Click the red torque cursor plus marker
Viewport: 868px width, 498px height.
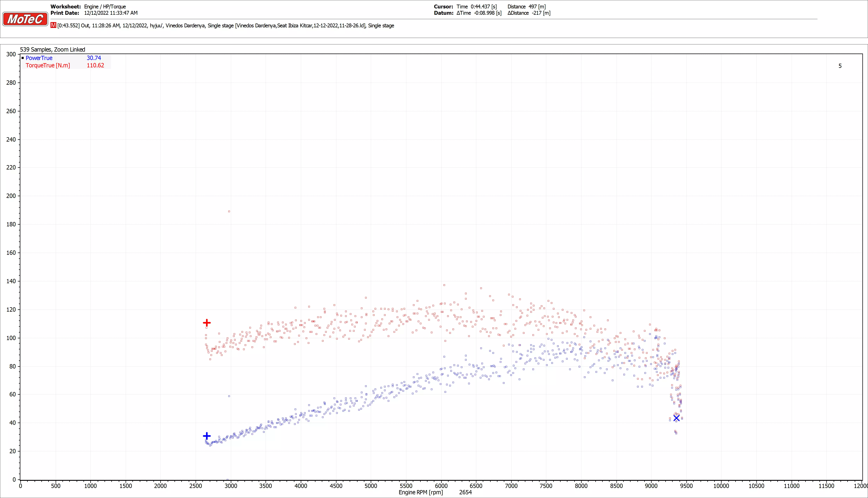(x=207, y=323)
